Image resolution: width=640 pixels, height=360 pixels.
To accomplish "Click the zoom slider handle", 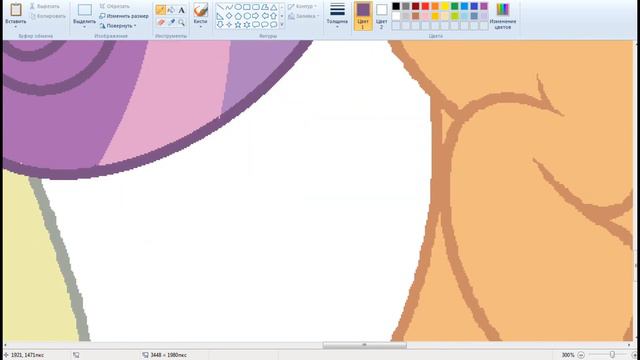I will pyautogui.click(x=612, y=355).
